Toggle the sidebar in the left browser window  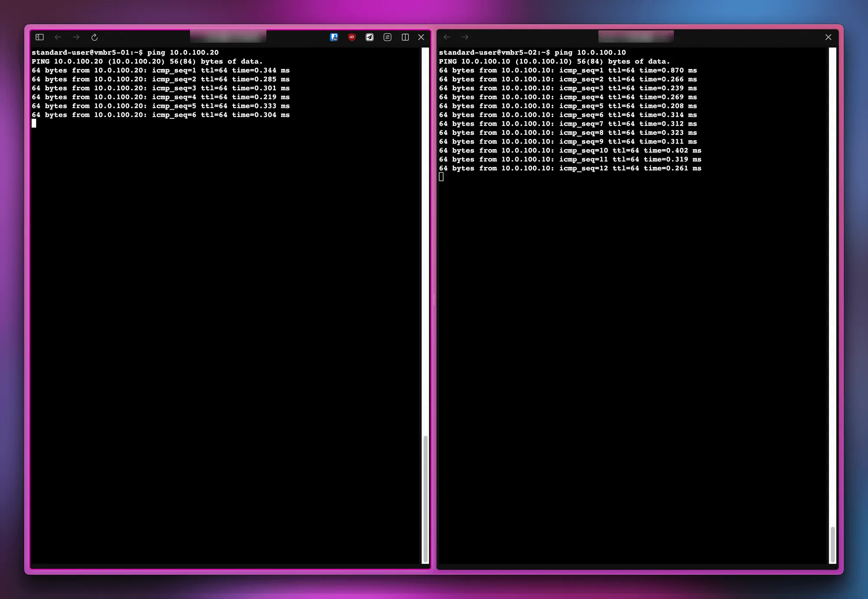pos(39,37)
